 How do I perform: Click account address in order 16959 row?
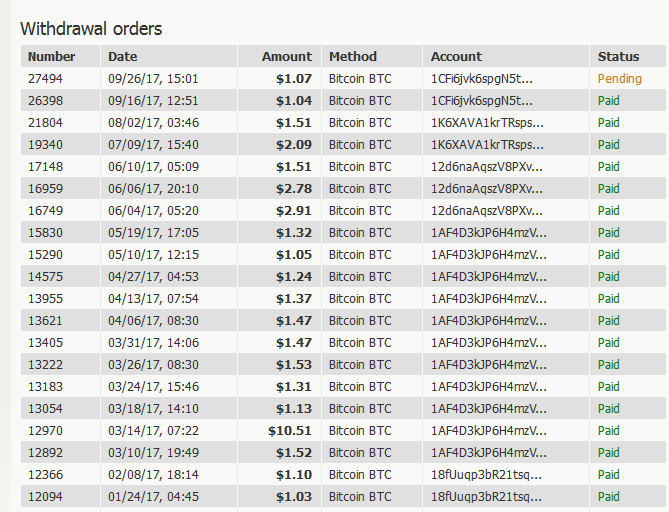click(x=481, y=189)
